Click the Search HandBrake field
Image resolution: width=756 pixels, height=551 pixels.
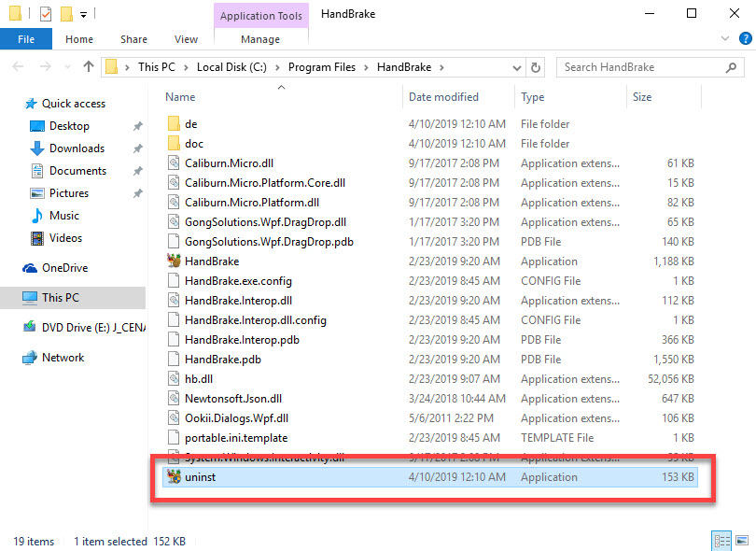pos(650,67)
